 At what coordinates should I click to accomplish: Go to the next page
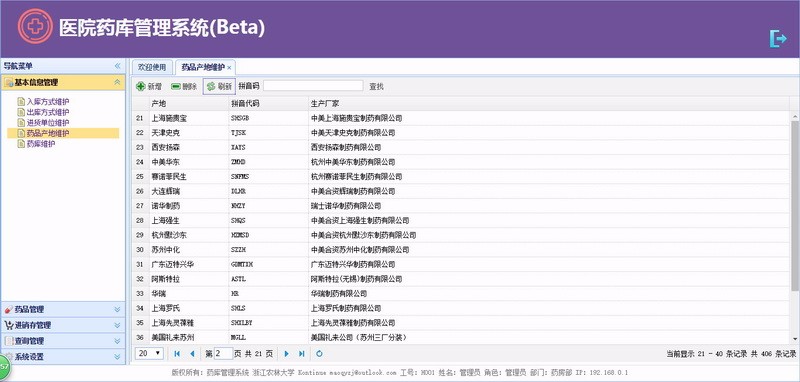point(286,353)
